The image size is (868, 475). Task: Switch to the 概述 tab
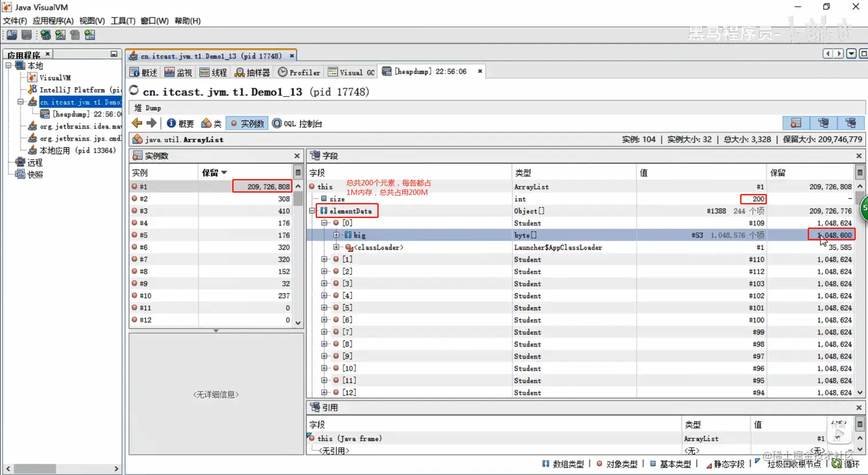(144, 72)
